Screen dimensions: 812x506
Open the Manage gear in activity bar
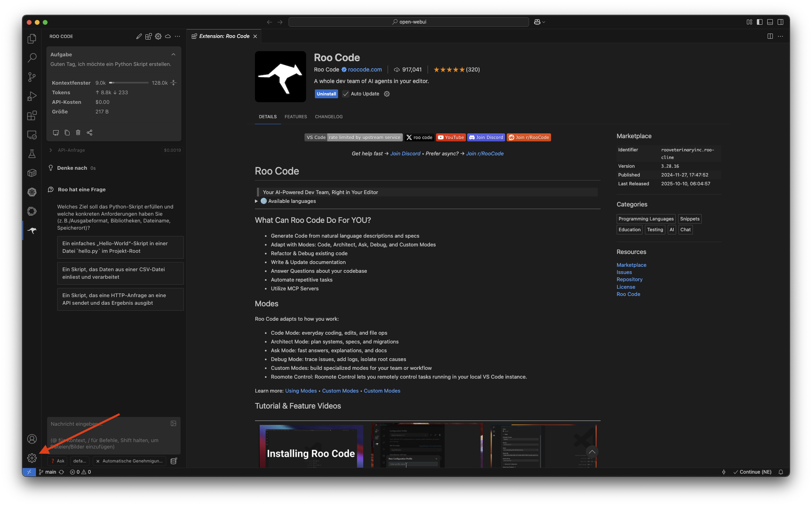click(x=32, y=458)
